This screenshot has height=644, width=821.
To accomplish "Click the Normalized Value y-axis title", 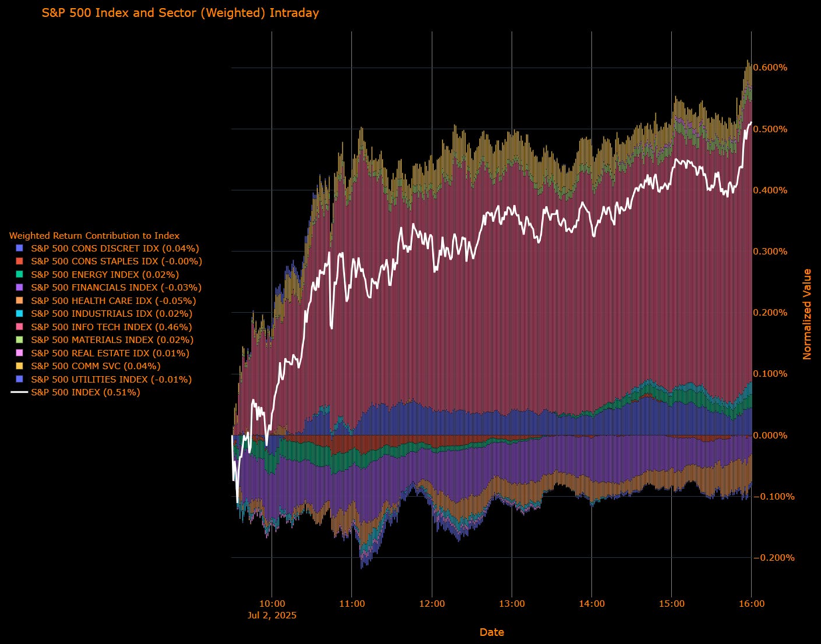I will tap(807, 314).
